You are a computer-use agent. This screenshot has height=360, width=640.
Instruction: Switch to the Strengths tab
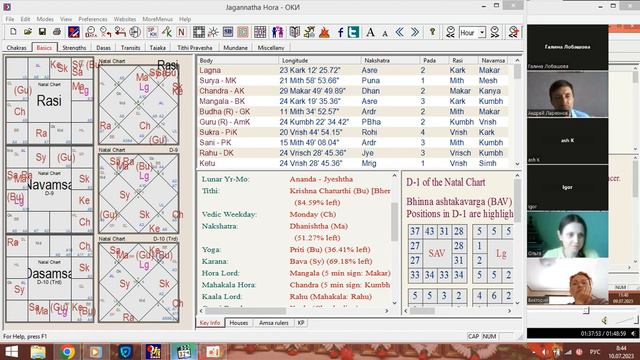(x=74, y=47)
